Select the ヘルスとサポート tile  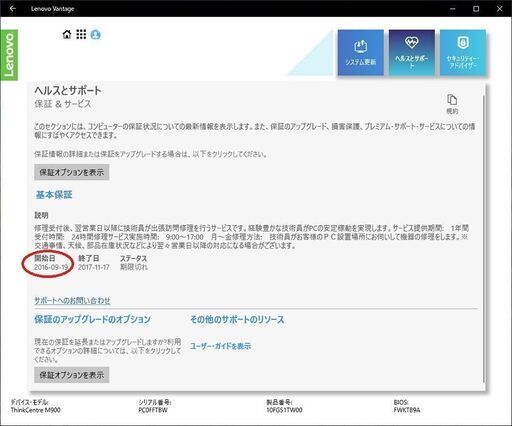(x=412, y=53)
